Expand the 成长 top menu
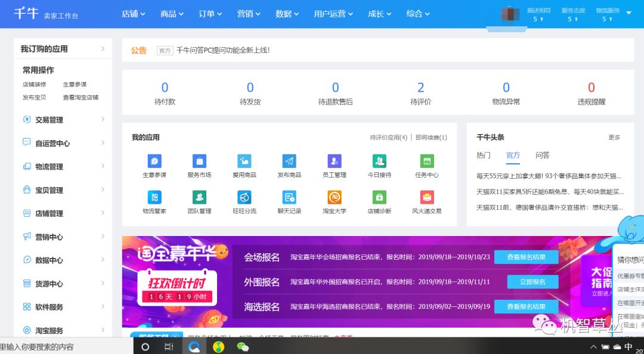Screen dimensions: 644x354 tap(379, 14)
